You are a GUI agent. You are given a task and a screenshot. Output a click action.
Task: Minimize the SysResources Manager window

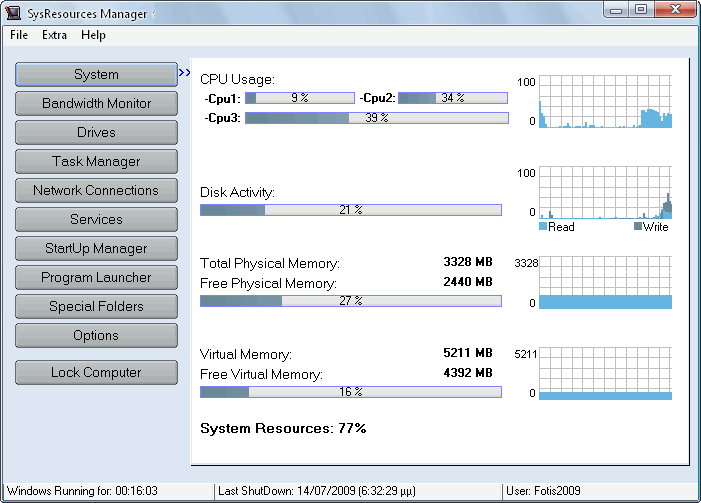click(616, 10)
